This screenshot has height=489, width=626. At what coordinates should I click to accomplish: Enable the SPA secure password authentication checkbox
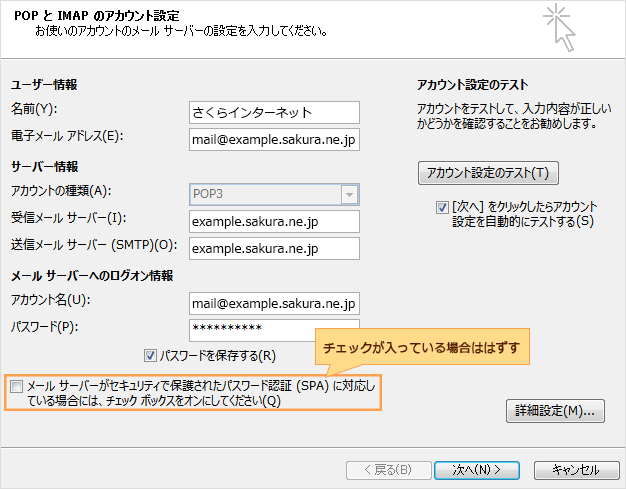pyautogui.click(x=16, y=385)
